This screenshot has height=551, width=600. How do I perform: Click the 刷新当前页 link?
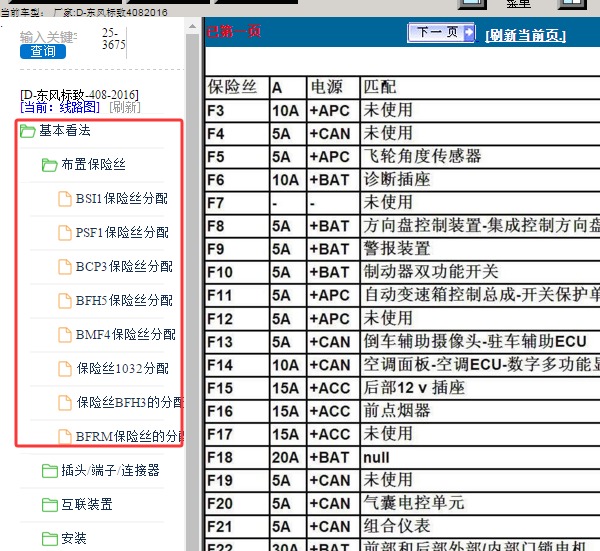[x=525, y=36]
